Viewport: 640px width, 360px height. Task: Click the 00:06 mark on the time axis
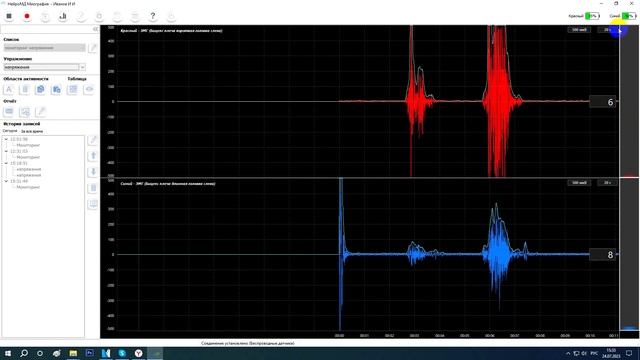(x=489, y=336)
